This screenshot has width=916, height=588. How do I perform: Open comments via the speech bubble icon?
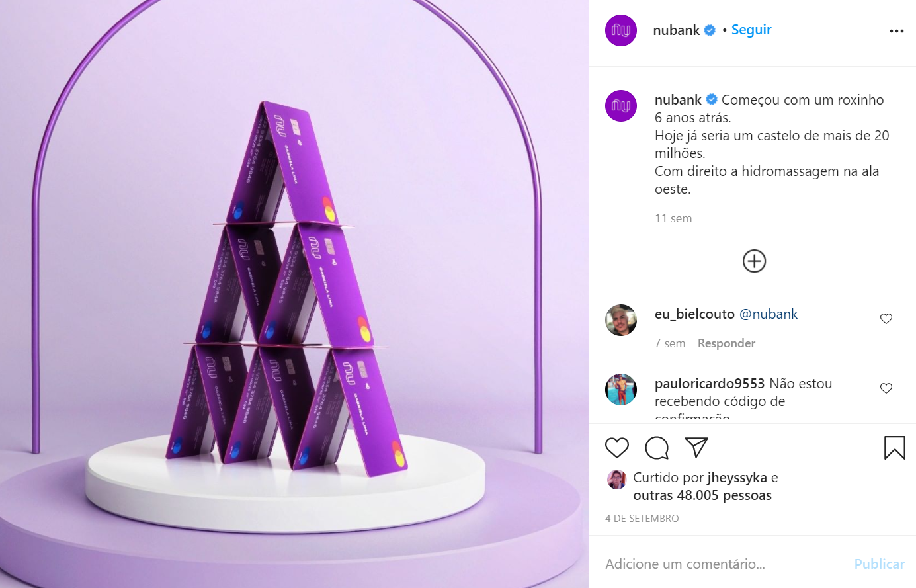pyautogui.click(x=657, y=448)
